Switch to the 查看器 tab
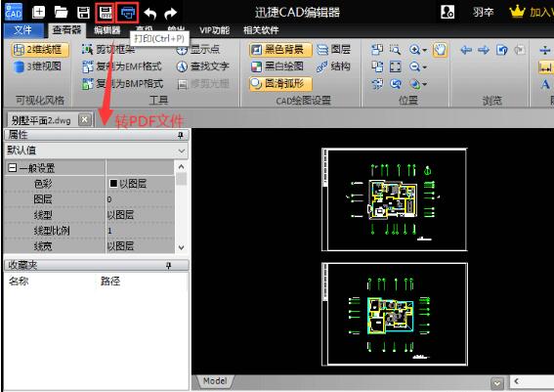This screenshot has height=392, width=554. 66,30
